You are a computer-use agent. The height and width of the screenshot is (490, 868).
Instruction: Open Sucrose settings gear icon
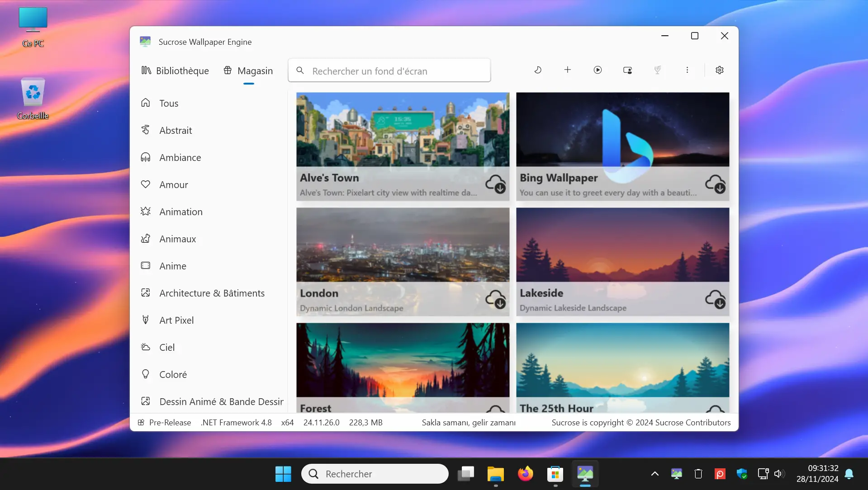[x=720, y=70]
